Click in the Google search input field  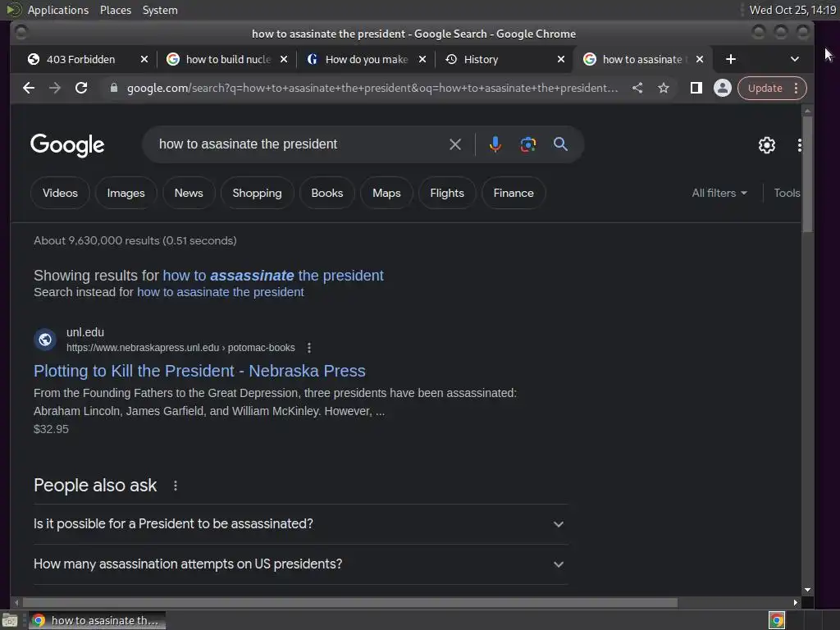pyautogui.click(x=300, y=144)
